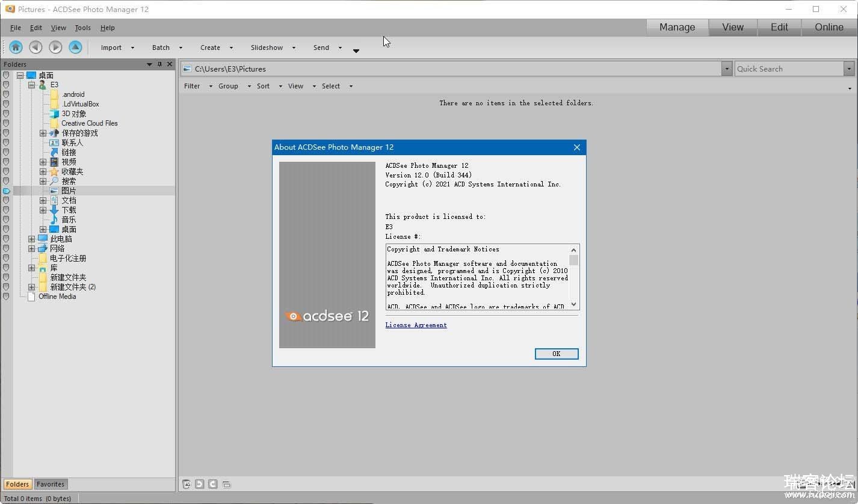Click the 网络 network icon
The height and width of the screenshot is (504, 858).
click(43, 248)
